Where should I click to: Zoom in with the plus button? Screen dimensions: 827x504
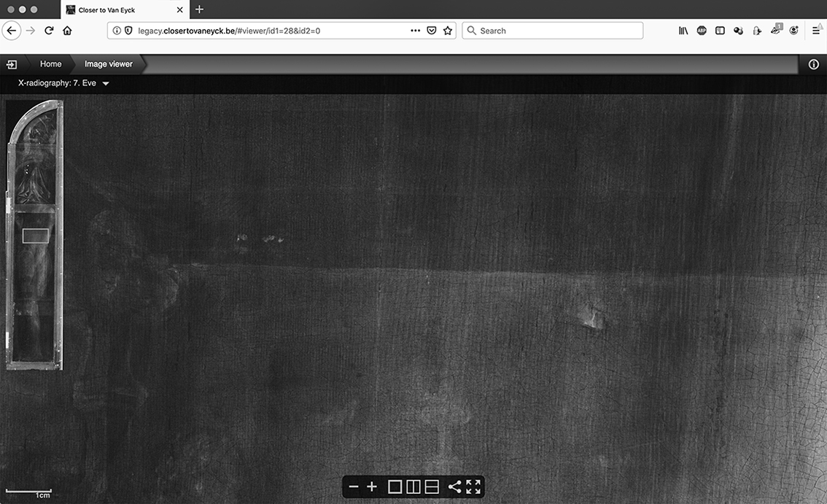372,486
